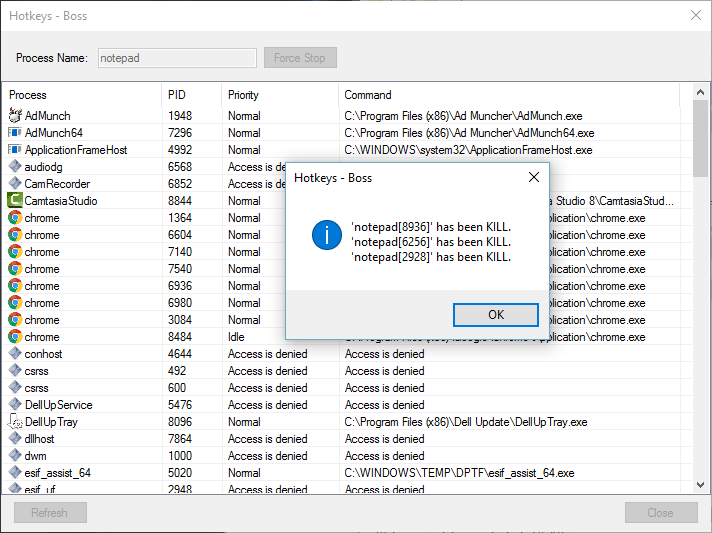Click the Refresh button
This screenshot has width=712, height=533.
click(x=50, y=513)
